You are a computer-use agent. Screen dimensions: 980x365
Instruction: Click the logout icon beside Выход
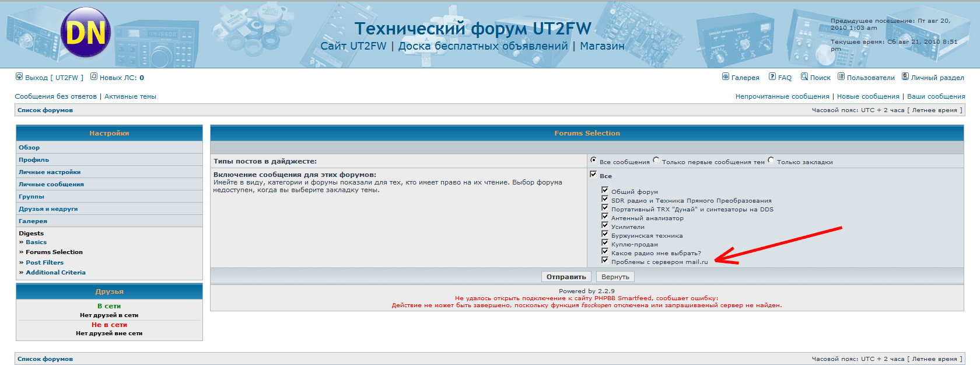pos(19,77)
